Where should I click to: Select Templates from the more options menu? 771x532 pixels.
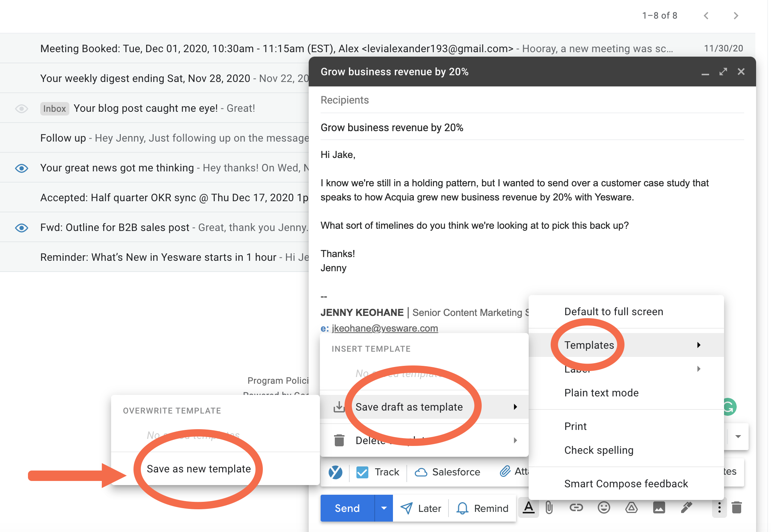click(x=588, y=345)
